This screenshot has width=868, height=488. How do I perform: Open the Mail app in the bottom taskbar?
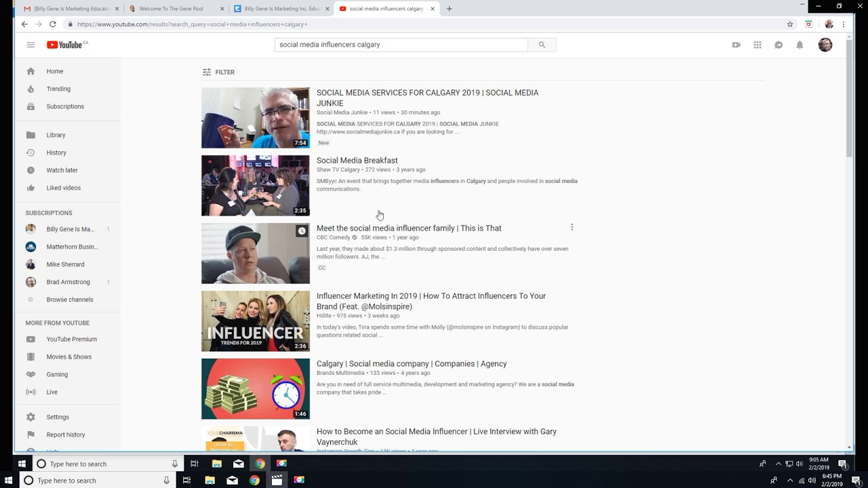pos(232,481)
